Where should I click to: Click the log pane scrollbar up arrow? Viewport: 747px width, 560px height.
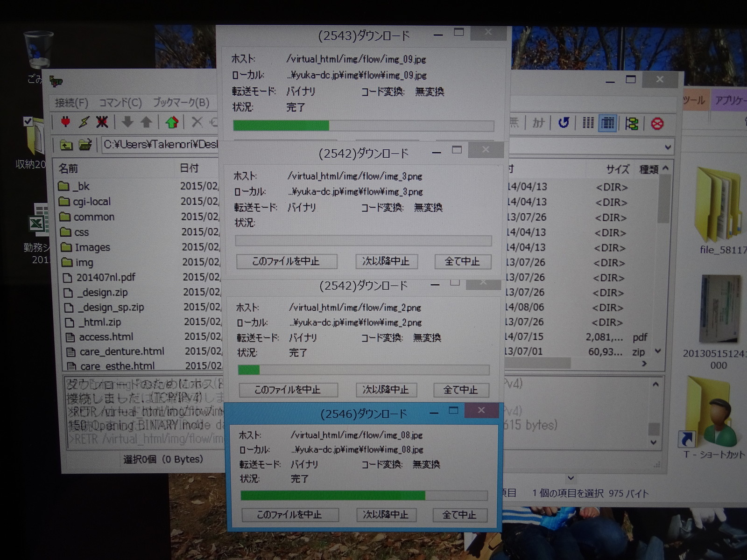655,385
